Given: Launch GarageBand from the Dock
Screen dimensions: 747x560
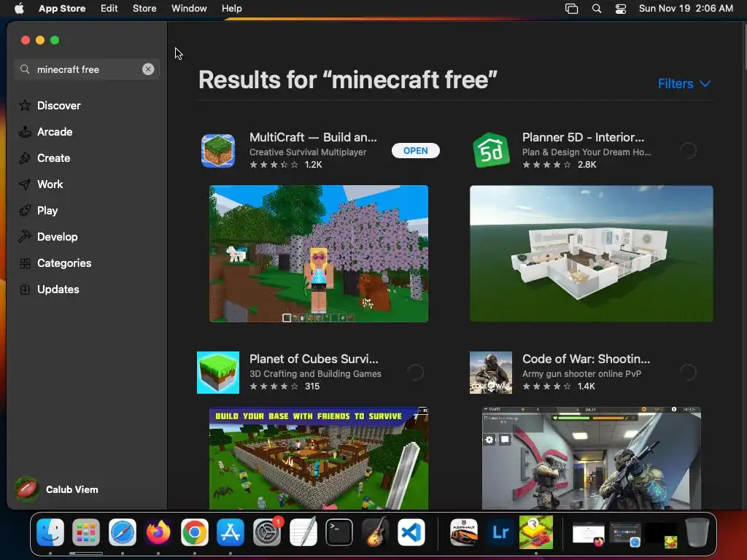Looking at the screenshot, I should (x=376, y=532).
